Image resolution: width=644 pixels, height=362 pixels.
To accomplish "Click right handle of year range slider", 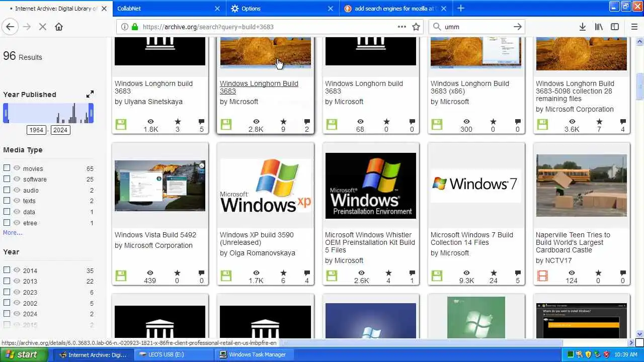I will [x=91, y=113].
